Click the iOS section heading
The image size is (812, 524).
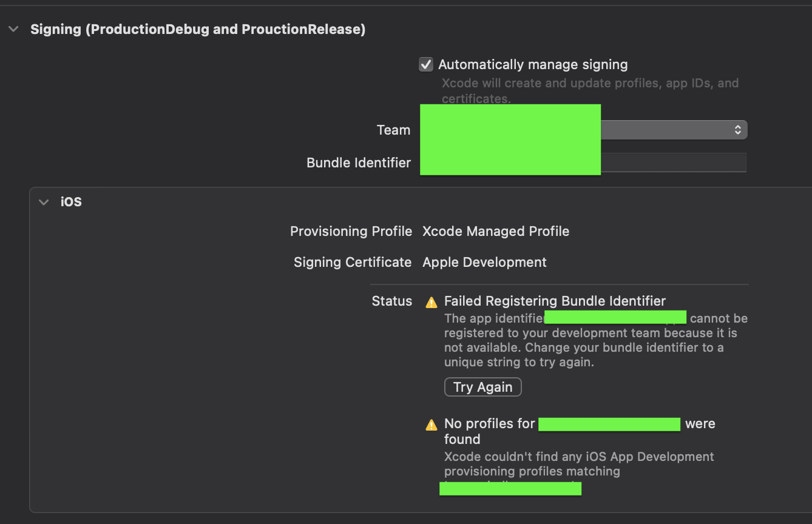coord(71,202)
